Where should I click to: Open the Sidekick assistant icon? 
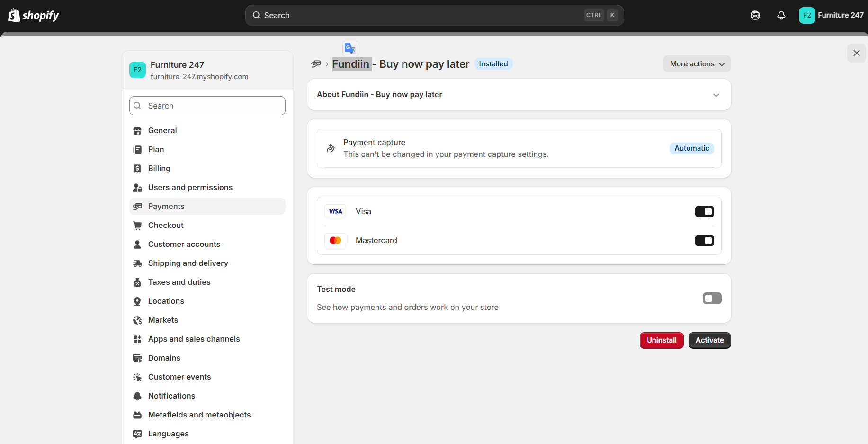point(755,15)
